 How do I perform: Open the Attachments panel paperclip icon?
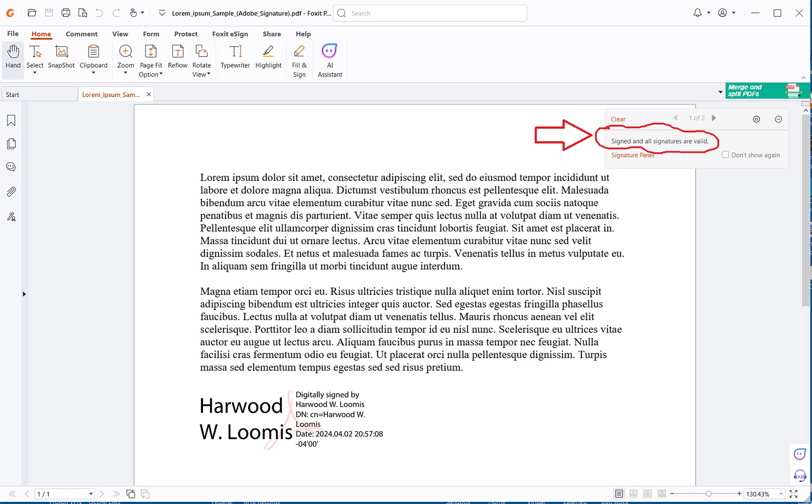[x=11, y=191]
